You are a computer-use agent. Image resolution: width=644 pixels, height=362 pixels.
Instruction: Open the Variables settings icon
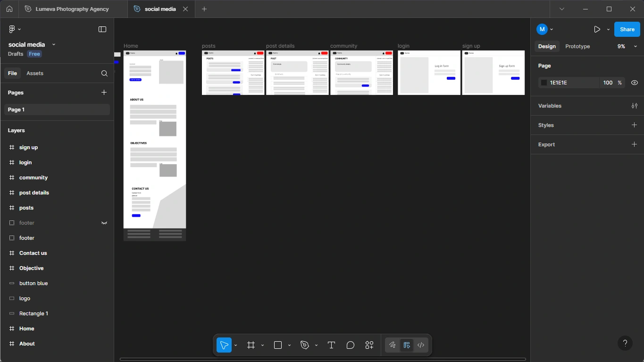635,106
